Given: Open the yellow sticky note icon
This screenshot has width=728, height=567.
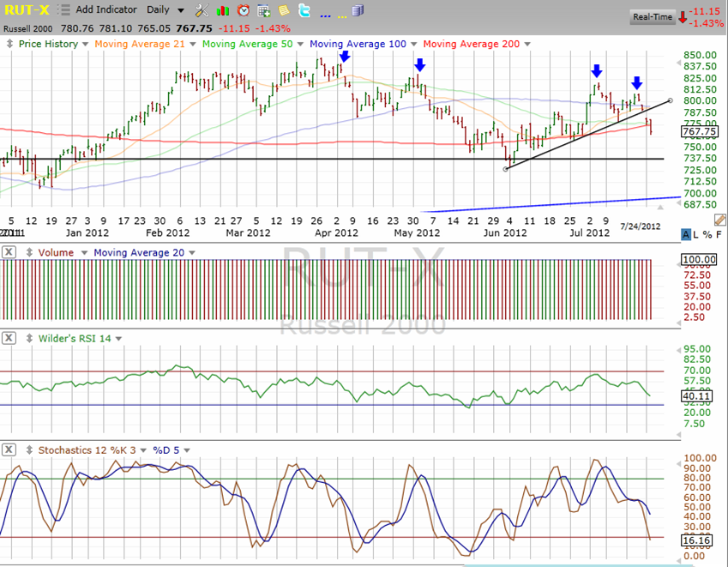Looking at the screenshot, I should coord(284,10).
